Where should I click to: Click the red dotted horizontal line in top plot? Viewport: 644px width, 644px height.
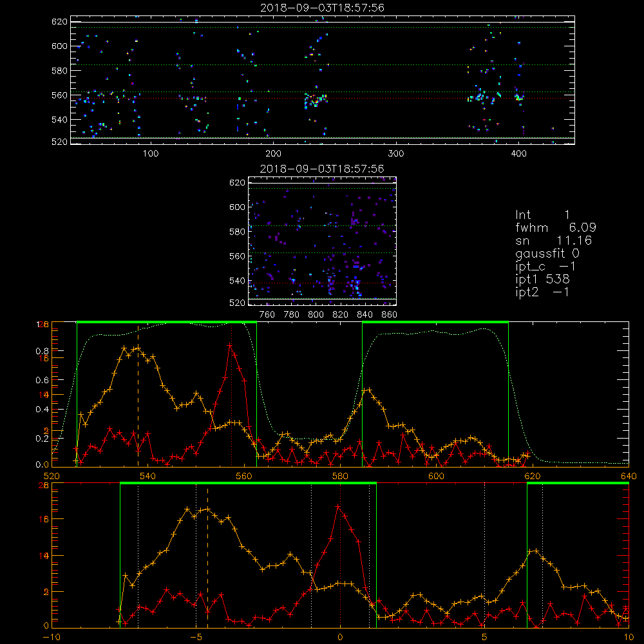coord(323,98)
